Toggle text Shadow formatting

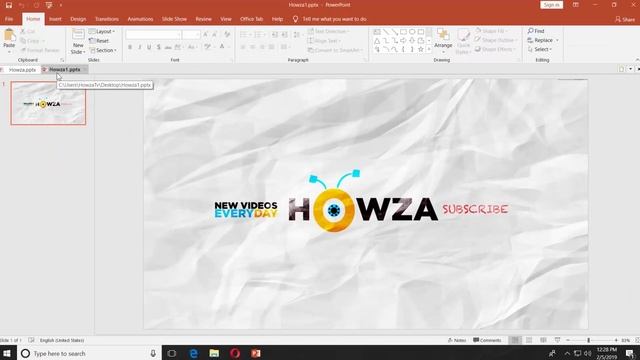point(158,47)
